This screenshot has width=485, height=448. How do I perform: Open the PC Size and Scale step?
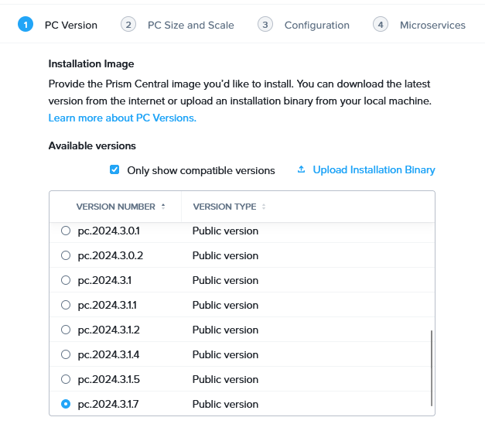tap(190, 25)
